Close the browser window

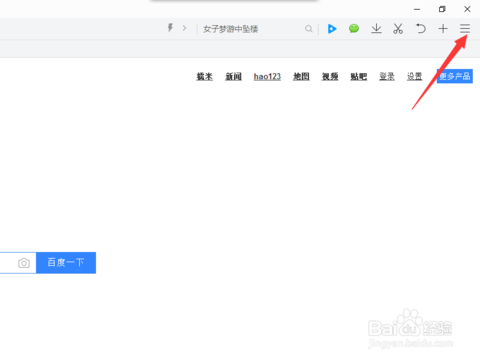point(467,9)
